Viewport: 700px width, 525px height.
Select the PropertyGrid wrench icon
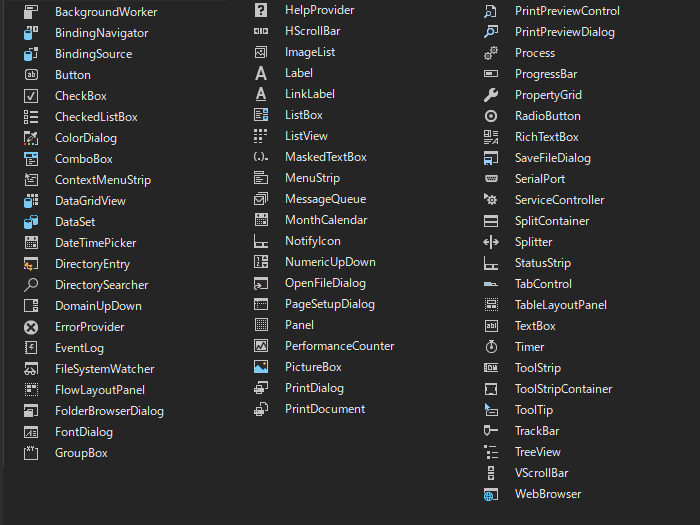coord(491,95)
